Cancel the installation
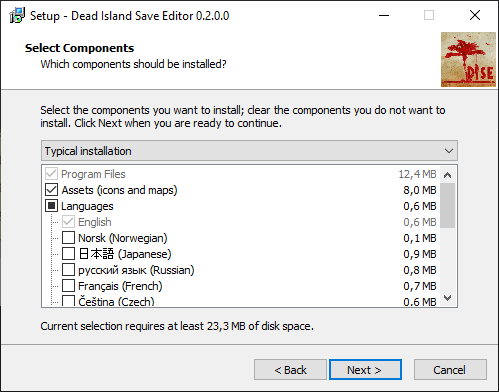The image size is (499, 392). pyautogui.click(x=450, y=370)
